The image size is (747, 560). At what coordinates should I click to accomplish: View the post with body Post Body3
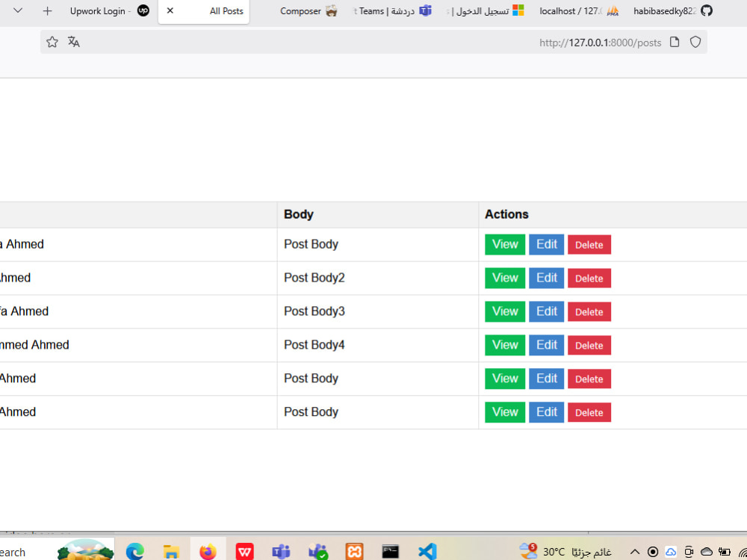coord(505,311)
